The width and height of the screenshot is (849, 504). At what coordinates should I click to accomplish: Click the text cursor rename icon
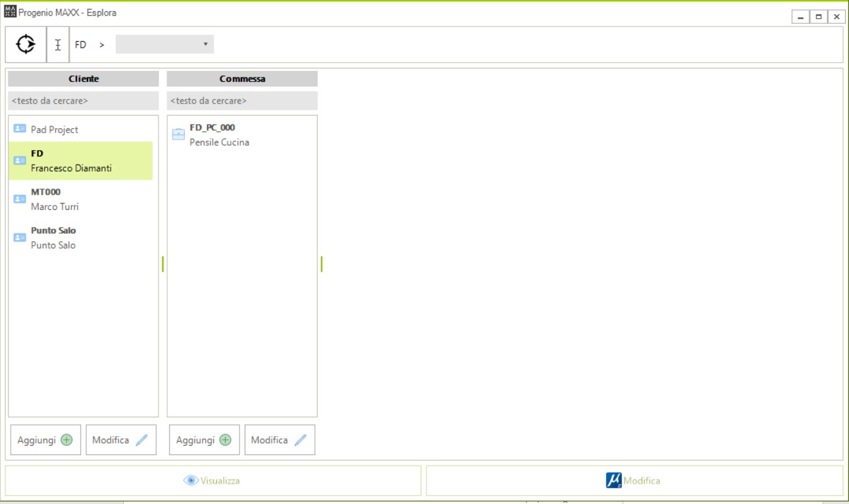[x=58, y=45]
